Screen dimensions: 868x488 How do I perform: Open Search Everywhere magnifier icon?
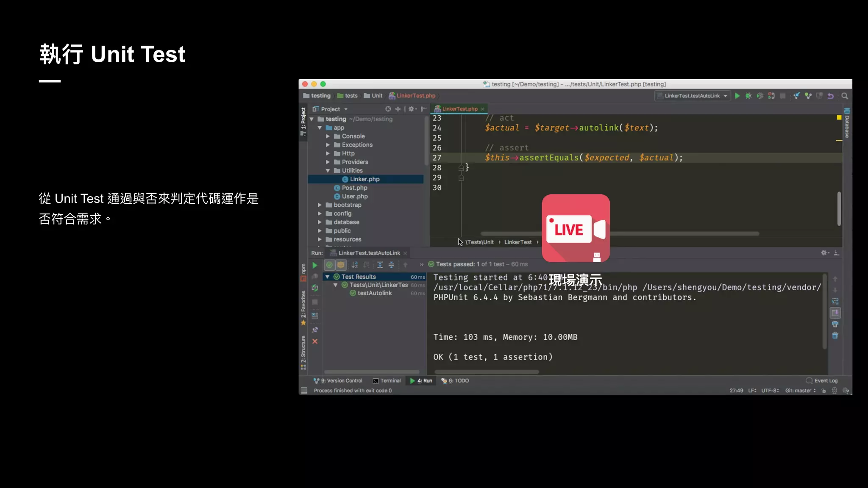click(845, 96)
